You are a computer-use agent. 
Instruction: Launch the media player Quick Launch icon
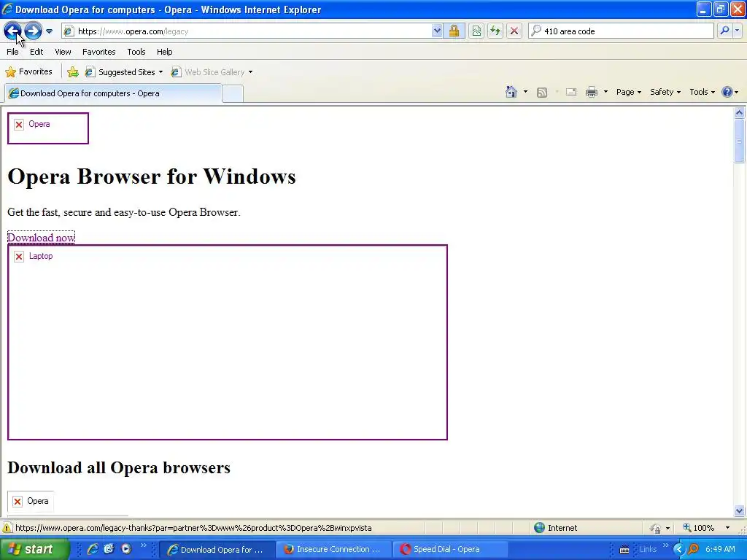pyautogui.click(x=125, y=549)
